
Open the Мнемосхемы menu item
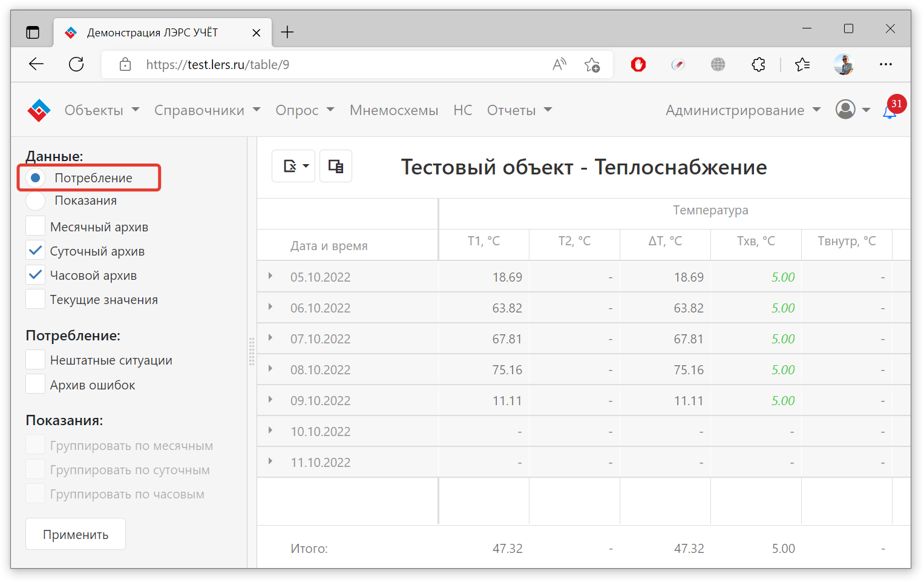tap(393, 110)
